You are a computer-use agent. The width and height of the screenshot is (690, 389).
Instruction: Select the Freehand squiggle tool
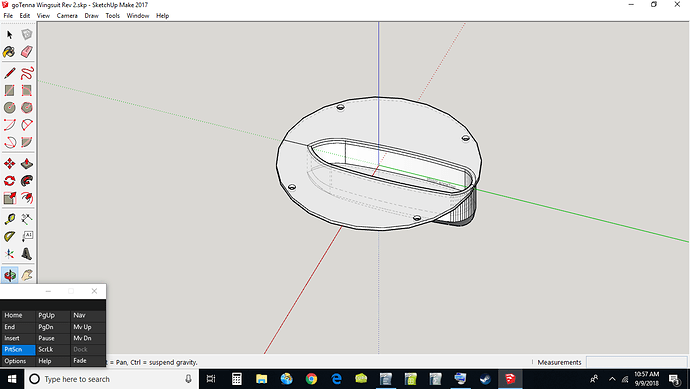point(27,73)
